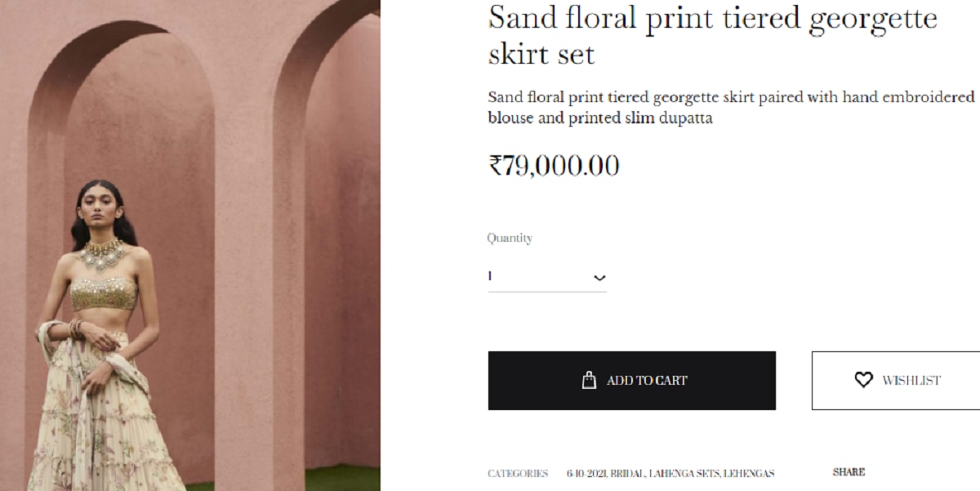Click the Quantity label

510,239
